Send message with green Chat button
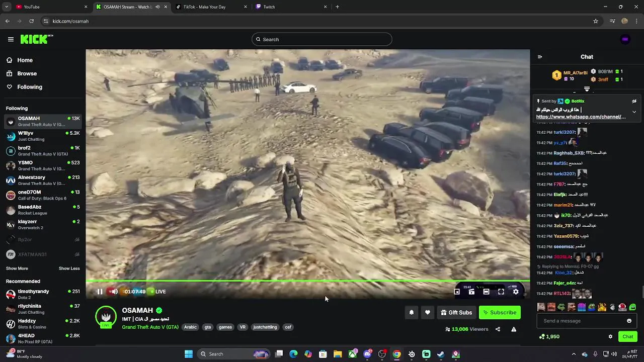The height and width of the screenshot is (362, 644). tap(628, 336)
